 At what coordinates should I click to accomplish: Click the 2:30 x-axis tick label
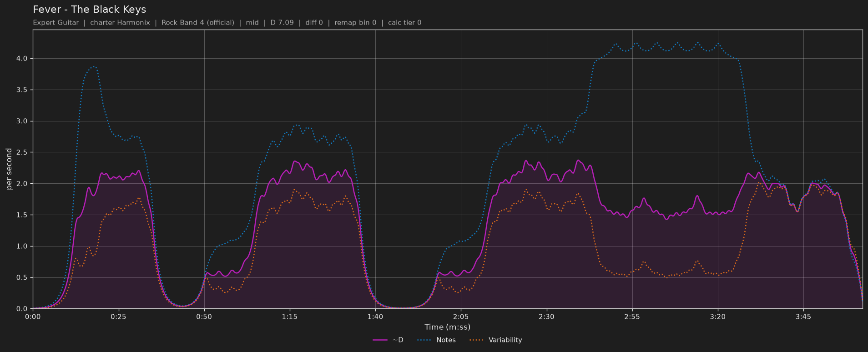546,317
